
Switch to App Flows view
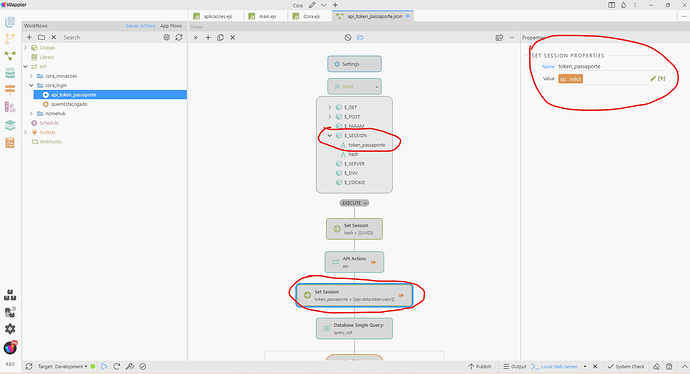tap(171, 26)
